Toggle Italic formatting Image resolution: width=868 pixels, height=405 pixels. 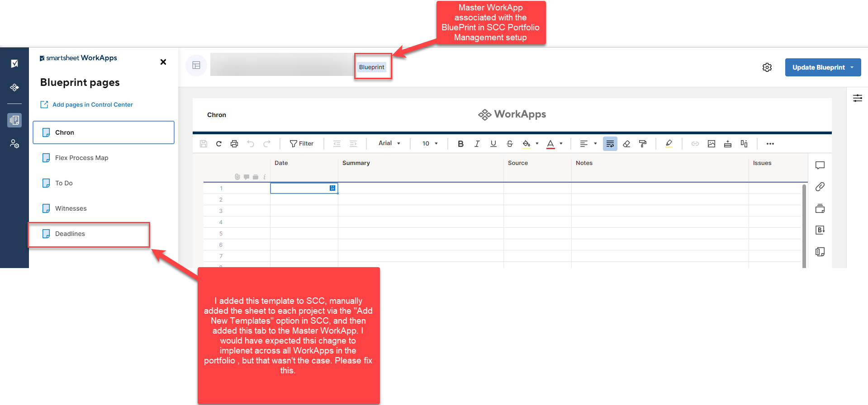pyautogui.click(x=477, y=144)
